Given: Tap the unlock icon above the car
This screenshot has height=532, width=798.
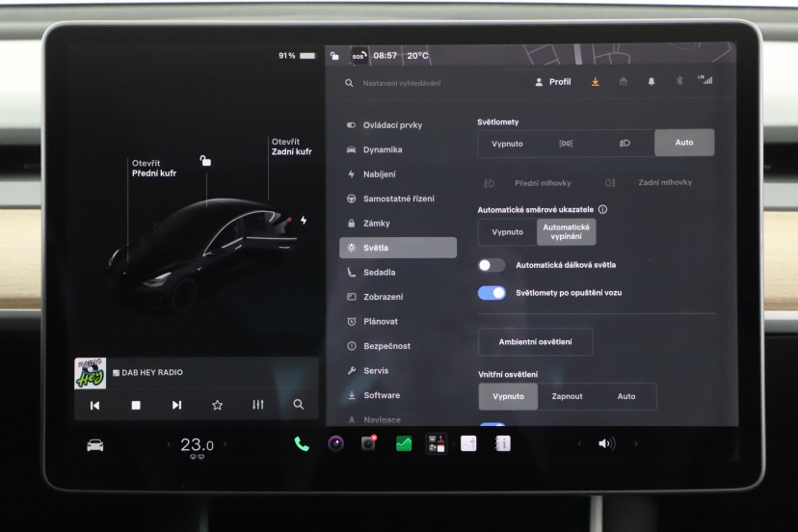Looking at the screenshot, I should [205, 161].
